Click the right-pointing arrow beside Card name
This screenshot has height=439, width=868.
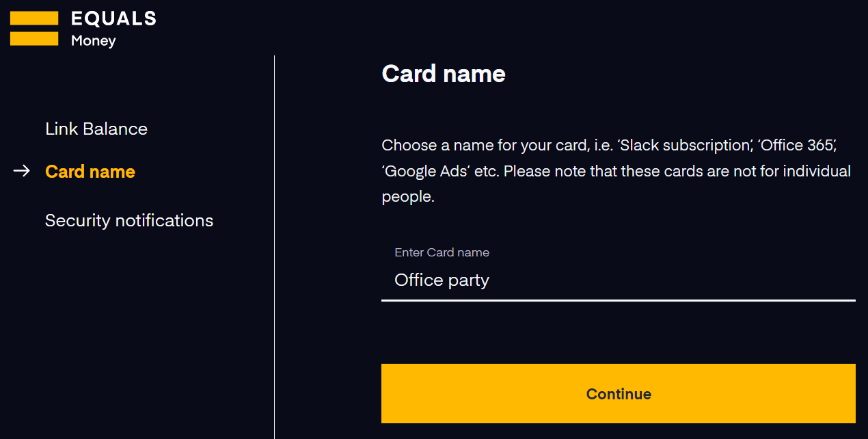22,171
